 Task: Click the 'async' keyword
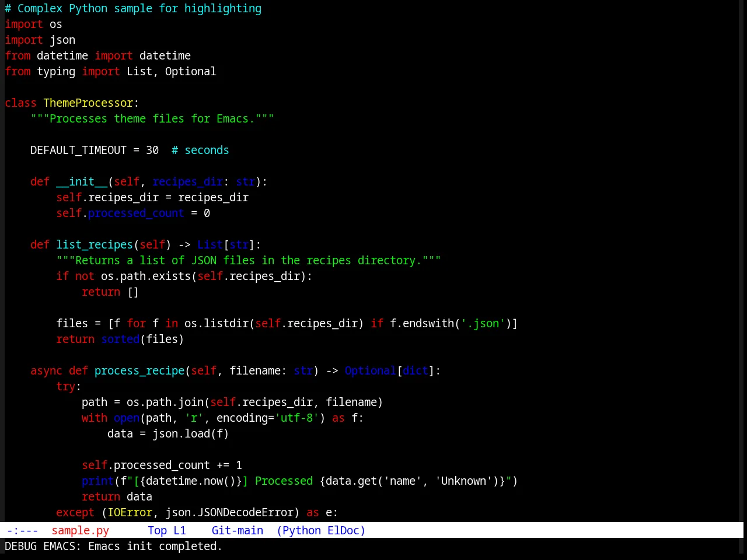pyautogui.click(x=47, y=371)
